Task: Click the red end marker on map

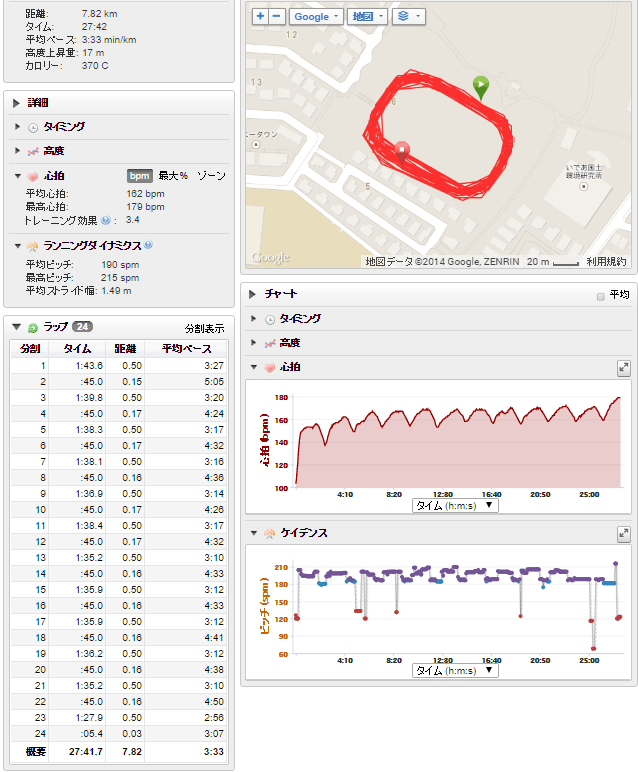Action: [x=402, y=151]
